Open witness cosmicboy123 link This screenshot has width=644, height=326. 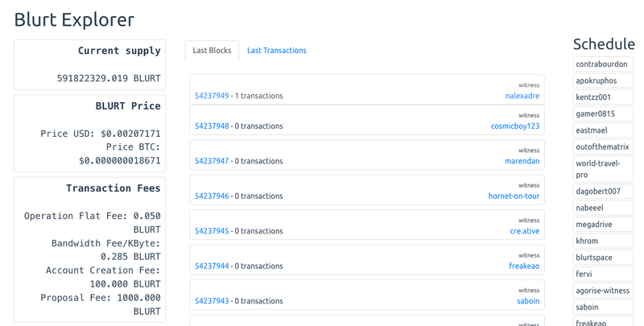tap(515, 126)
